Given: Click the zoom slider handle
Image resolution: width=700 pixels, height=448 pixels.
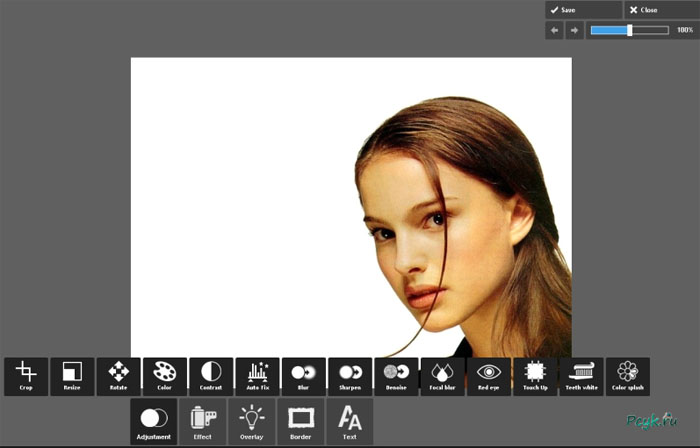Looking at the screenshot, I should [629, 30].
